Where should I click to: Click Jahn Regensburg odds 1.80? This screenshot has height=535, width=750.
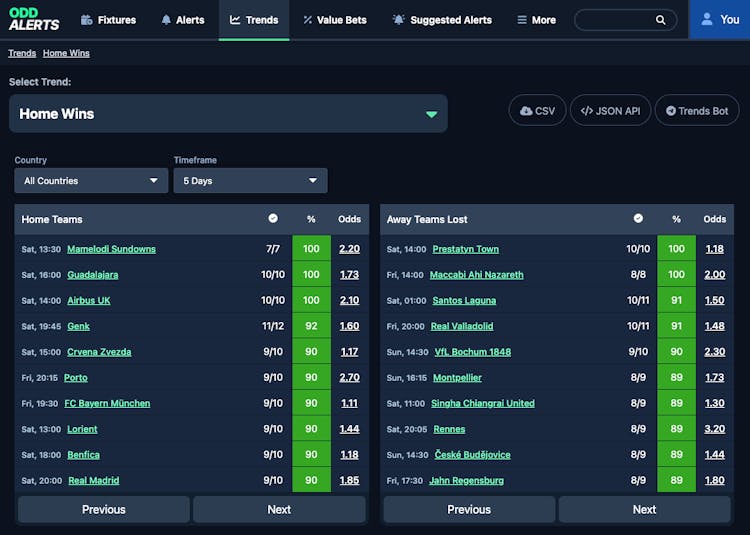pyautogui.click(x=715, y=481)
